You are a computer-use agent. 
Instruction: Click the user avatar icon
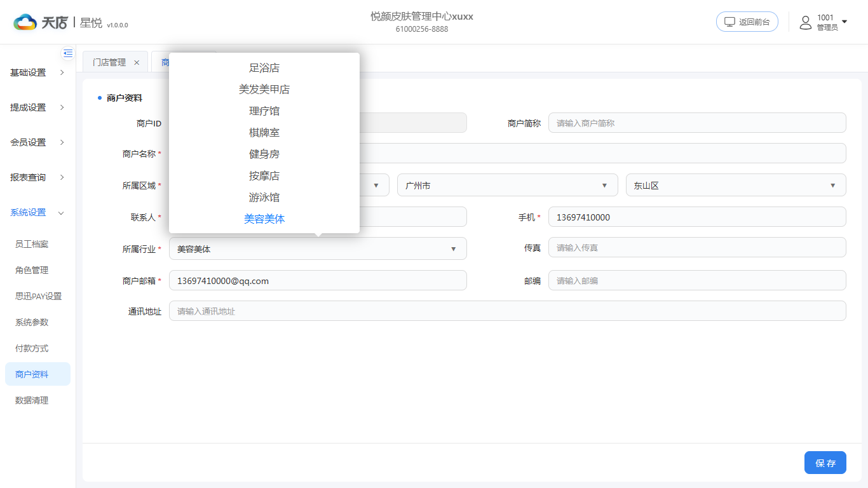pyautogui.click(x=806, y=23)
